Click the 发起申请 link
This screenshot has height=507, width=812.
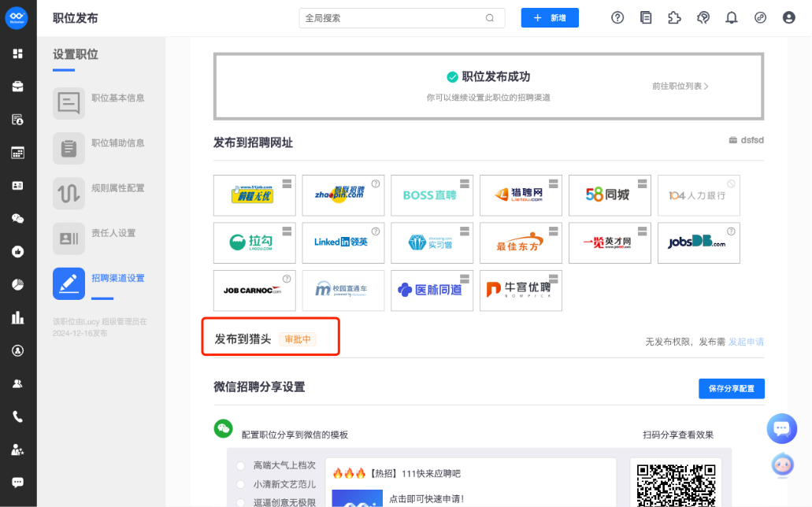746,342
